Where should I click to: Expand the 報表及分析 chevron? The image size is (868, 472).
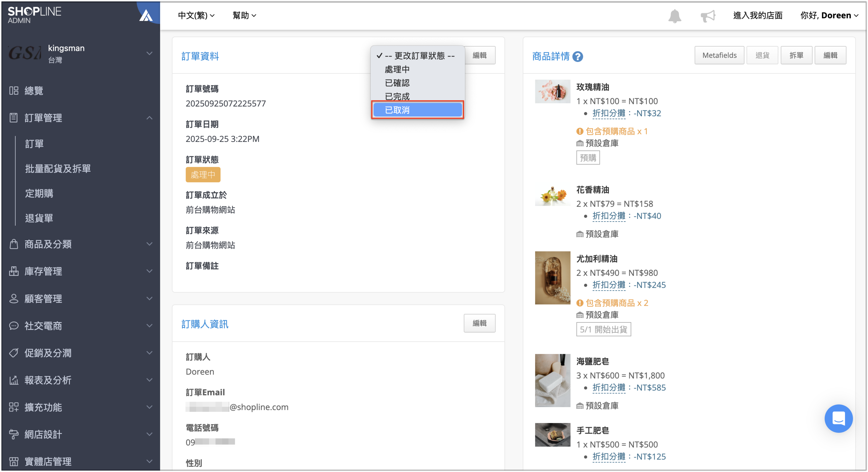coord(149,380)
